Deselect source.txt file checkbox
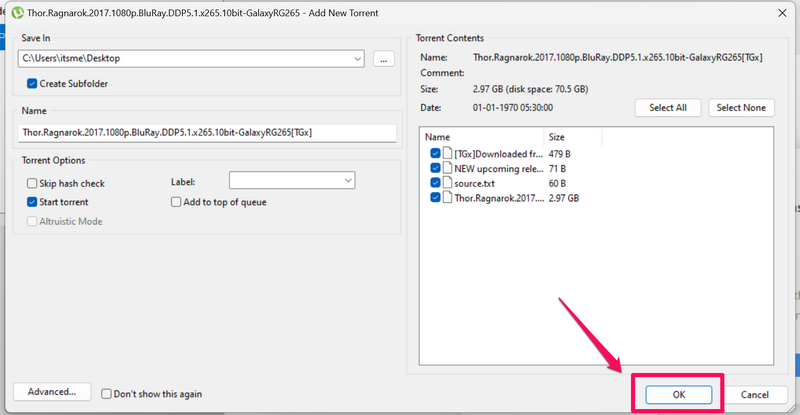Screen dimensions: 800x415 [435, 183]
